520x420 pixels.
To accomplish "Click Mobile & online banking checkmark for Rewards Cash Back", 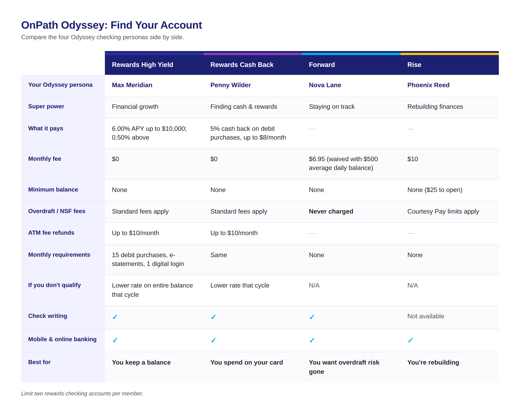I will point(213,340).
